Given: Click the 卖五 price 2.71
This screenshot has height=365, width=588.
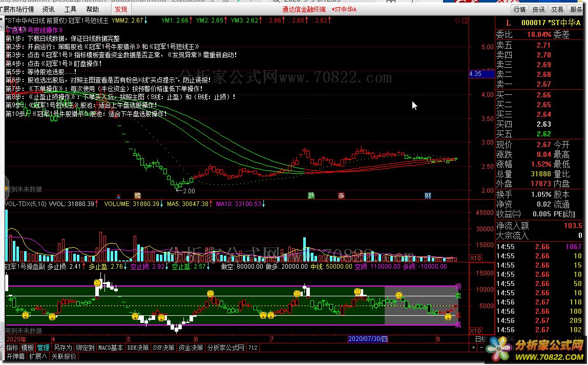Looking at the screenshot, I should point(543,46).
